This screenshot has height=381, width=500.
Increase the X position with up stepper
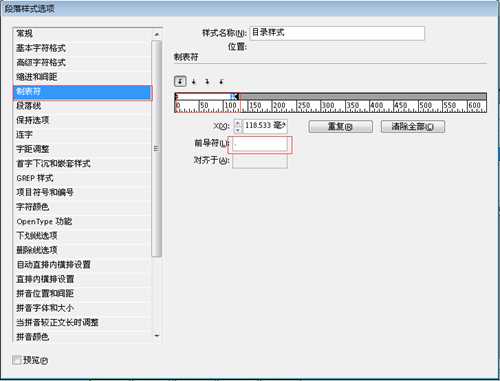click(237, 123)
